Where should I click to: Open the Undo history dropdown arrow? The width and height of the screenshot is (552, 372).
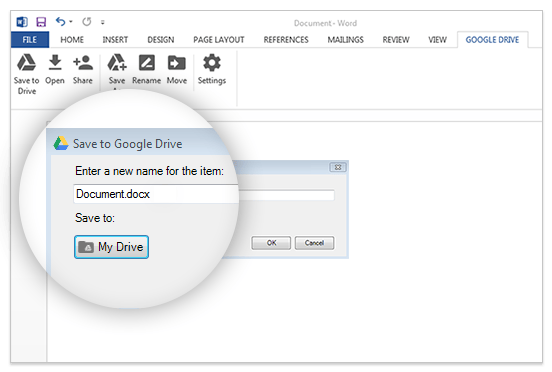coord(71,22)
